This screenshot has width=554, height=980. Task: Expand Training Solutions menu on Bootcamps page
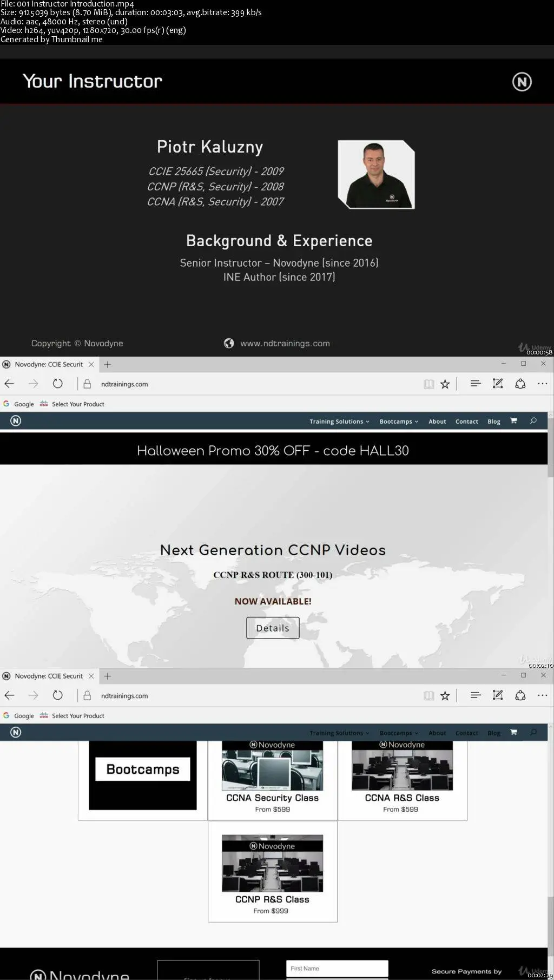339,733
